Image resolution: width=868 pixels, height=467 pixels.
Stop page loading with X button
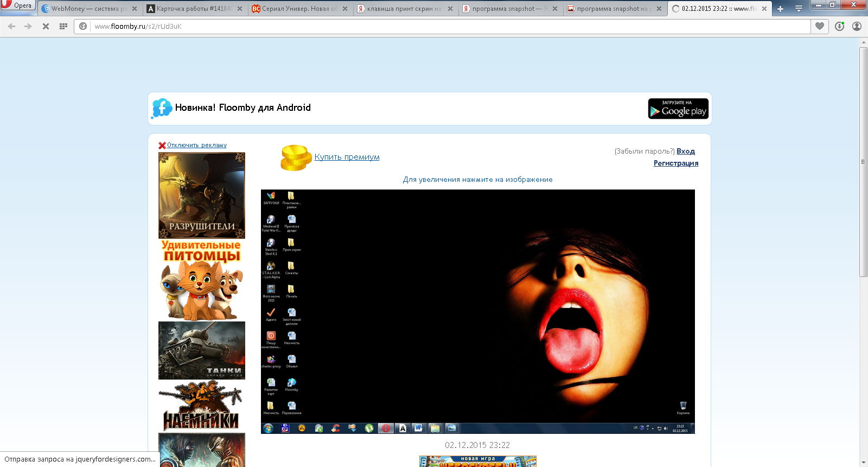click(46, 26)
